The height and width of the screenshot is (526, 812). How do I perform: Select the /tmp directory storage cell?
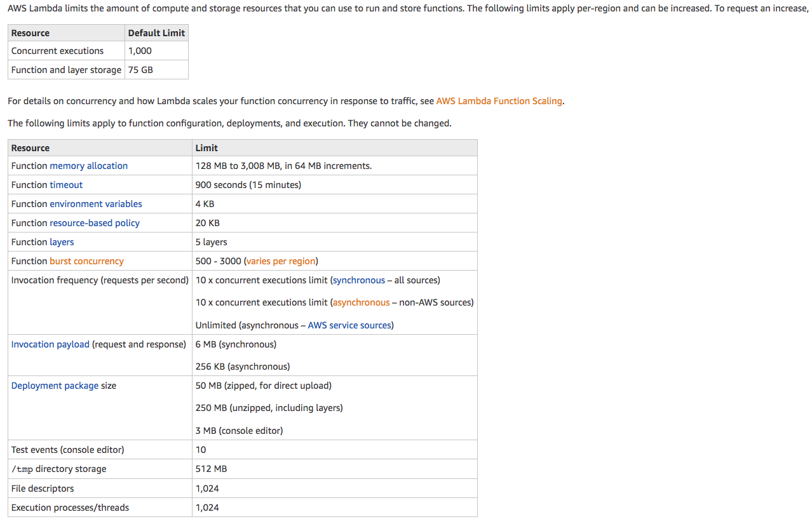100,469
